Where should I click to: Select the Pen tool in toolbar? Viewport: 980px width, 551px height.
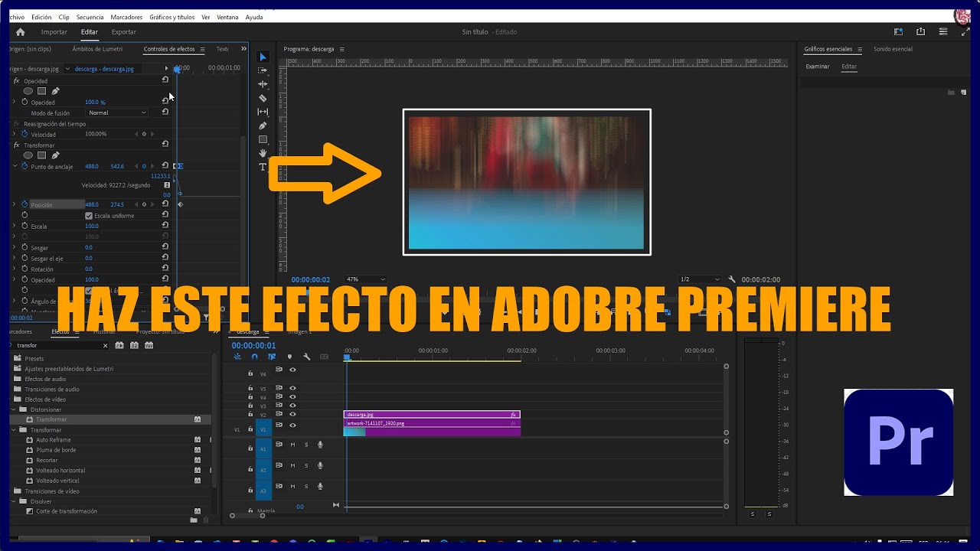coord(263,126)
